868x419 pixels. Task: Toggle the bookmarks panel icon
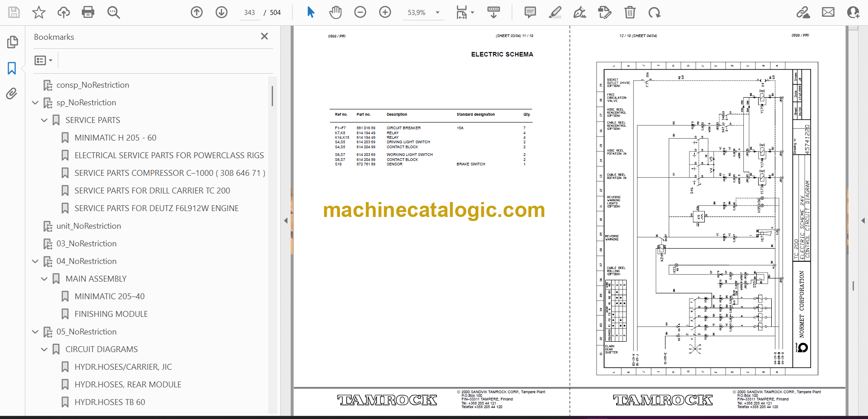coord(12,68)
